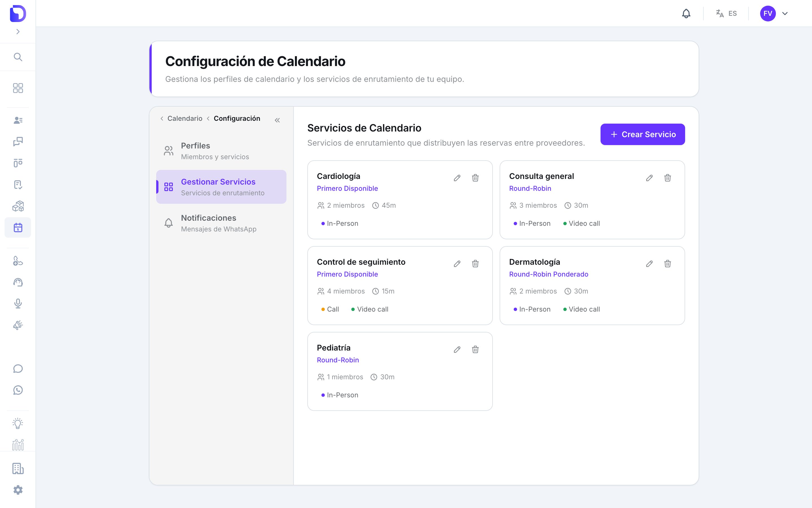Select the Perfiles menu item
This screenshot has width=812, height=508.
(221, 151)
